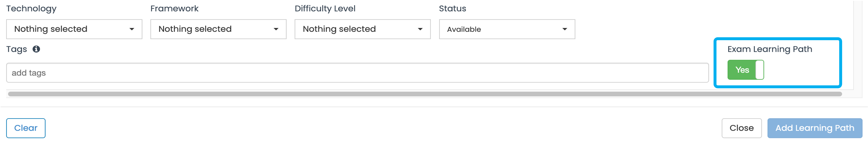Click the Add Learning Path button
This screenshot has height=142, width=868.
[x=815, y=128]
